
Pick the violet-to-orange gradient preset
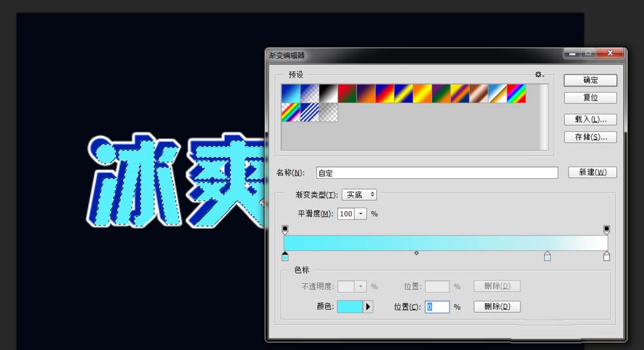[x=366, y=93]
